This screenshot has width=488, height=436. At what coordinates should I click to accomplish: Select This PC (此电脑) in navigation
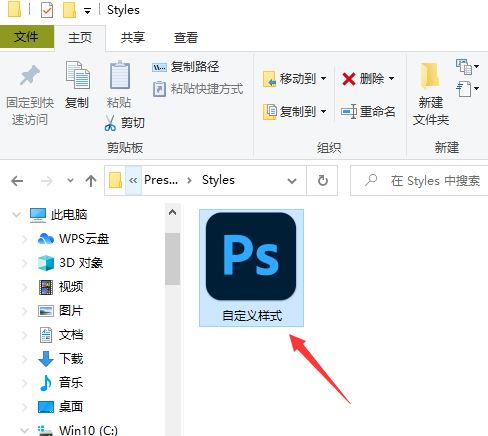(58, 215)
